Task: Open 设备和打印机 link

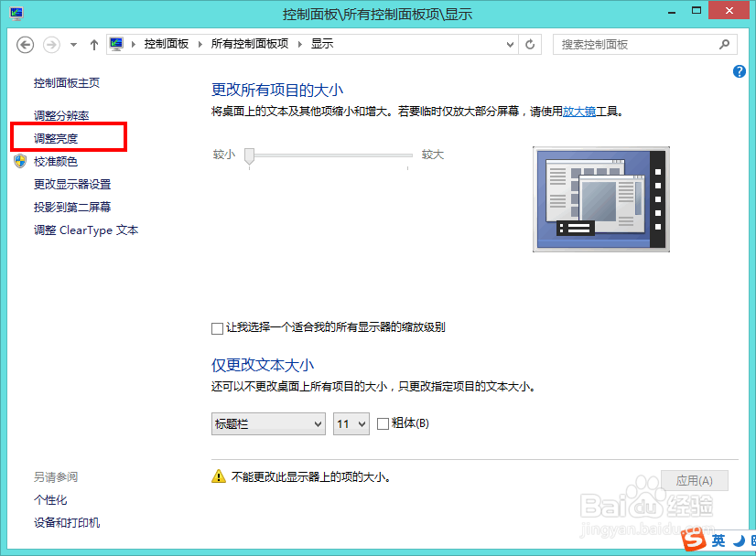Action: 67,523
